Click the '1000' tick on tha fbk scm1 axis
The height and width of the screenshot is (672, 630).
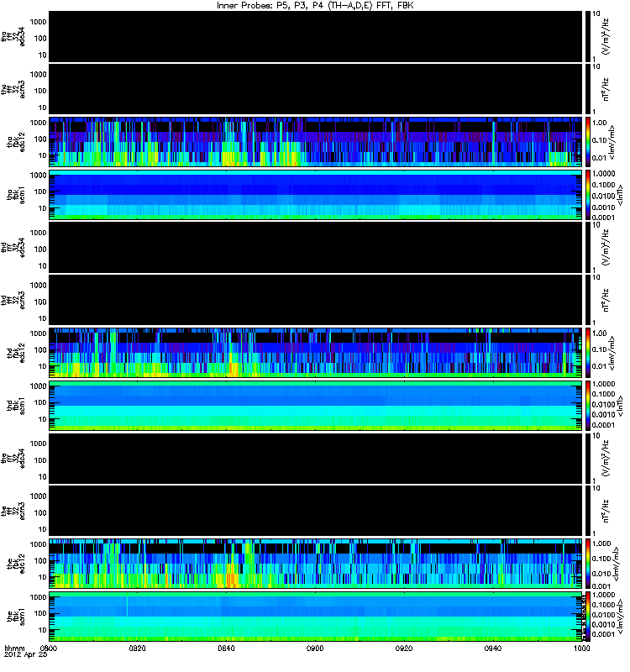click(38, 176)
